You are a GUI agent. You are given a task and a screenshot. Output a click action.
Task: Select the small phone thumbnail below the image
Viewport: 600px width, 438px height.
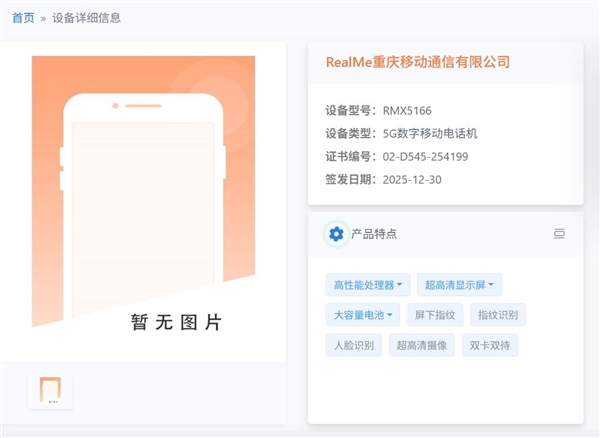click(50, 389)
